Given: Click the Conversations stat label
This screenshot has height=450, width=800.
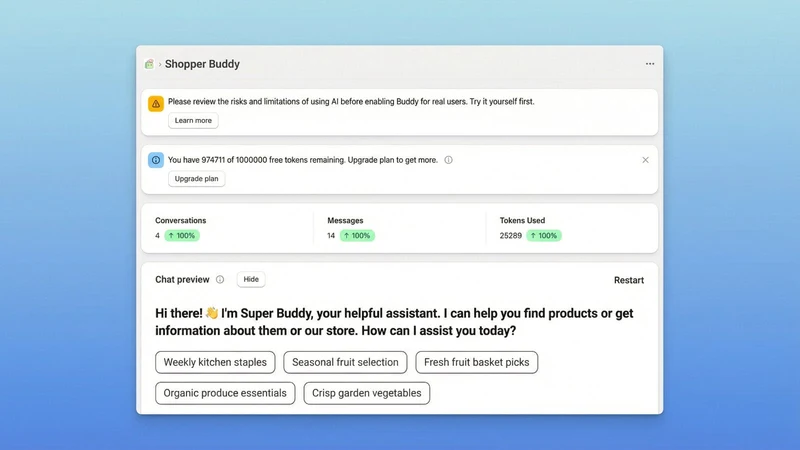Looking at the screenshot, I should pos(181,220).
